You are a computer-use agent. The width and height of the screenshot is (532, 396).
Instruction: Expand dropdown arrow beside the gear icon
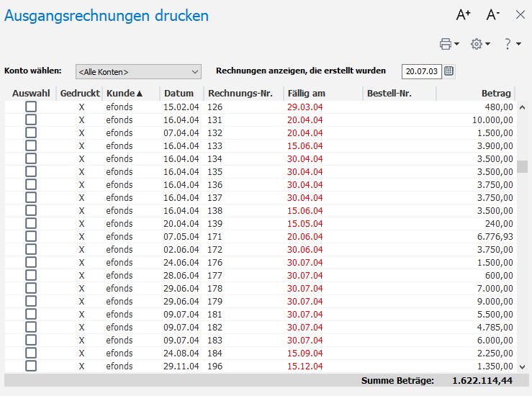click(488, 45)
